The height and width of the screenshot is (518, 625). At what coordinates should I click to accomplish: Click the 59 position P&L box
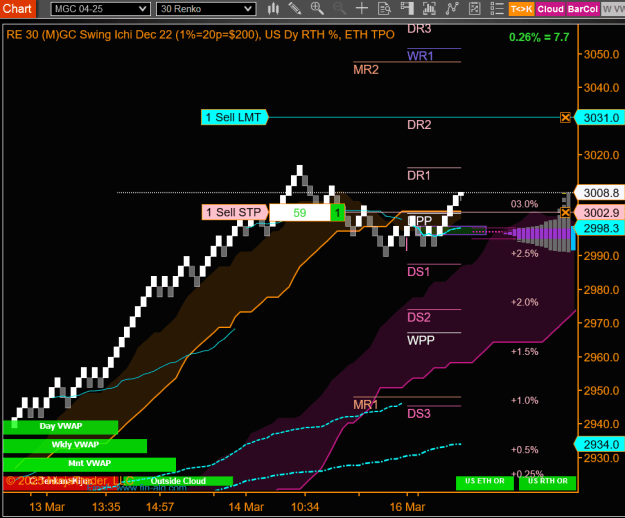point(300,212)
